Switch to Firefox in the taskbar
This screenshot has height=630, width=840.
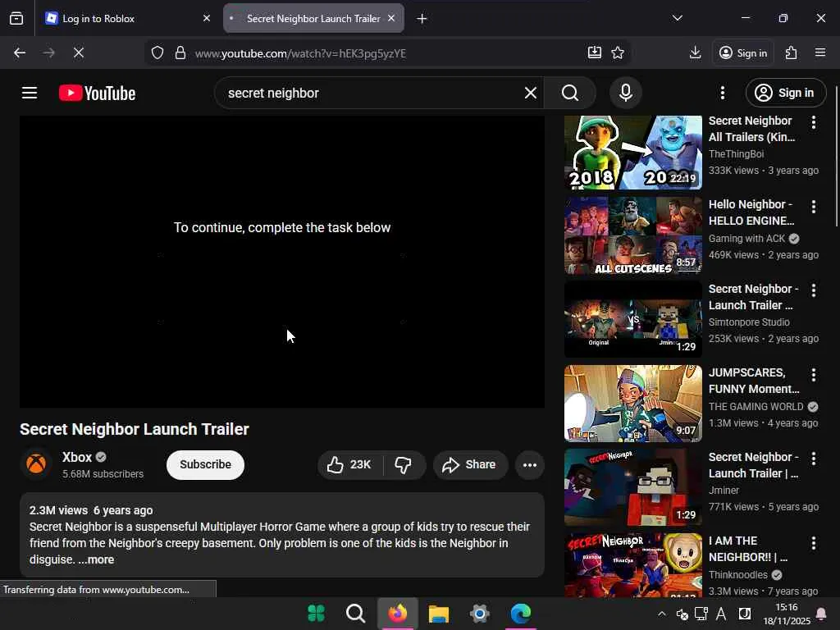tap(398, 613)
